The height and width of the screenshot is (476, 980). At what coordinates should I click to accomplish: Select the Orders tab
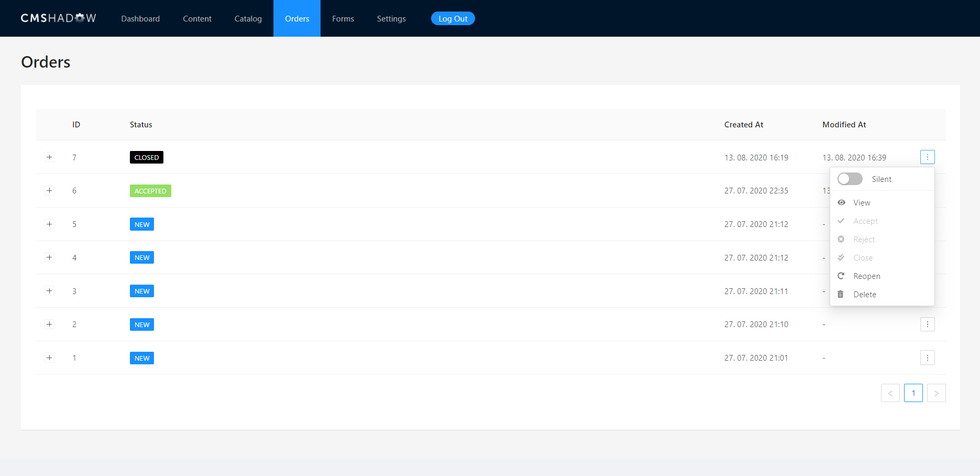pyautogui.click(x=297, y=18)
